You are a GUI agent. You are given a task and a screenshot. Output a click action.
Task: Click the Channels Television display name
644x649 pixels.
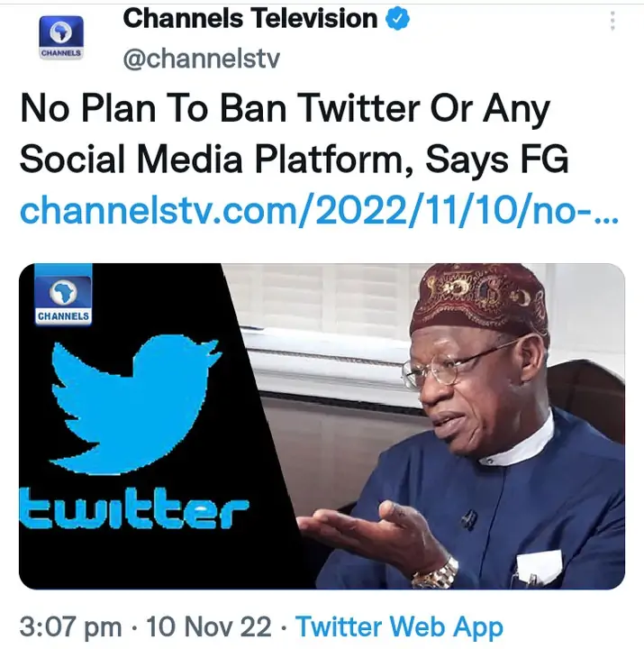coord(249,18)
